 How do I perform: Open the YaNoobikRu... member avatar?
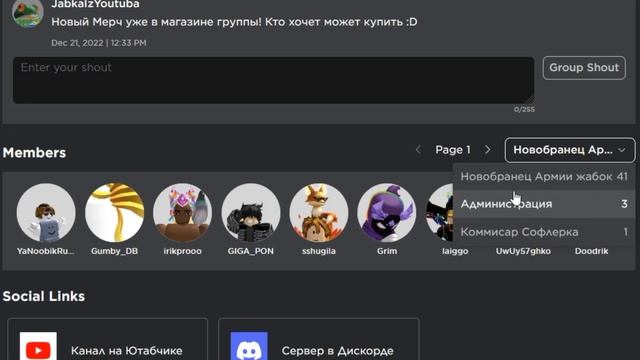pos(46,213)
